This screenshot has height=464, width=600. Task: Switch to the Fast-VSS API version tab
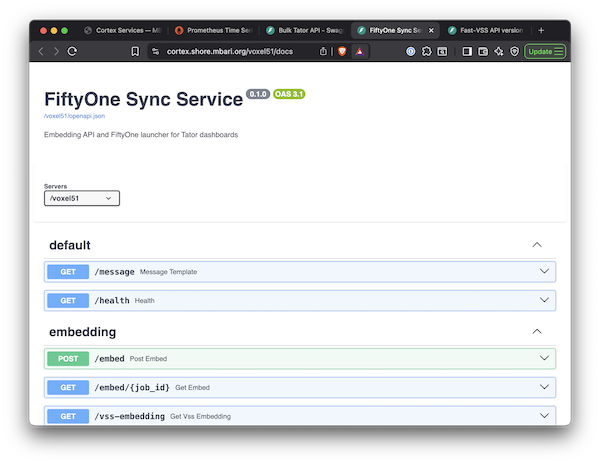click(486, 30)
